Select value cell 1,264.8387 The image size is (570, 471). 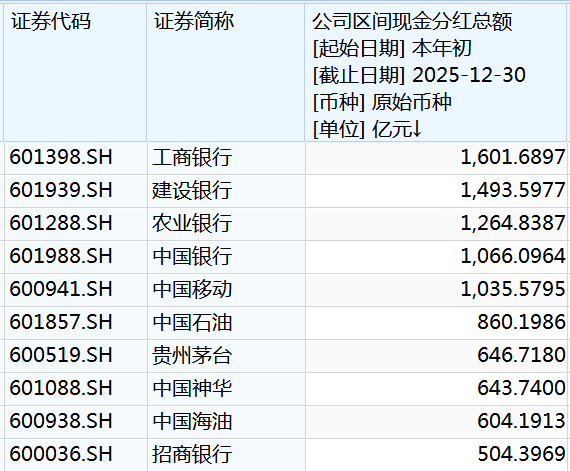tap(436, 224)
